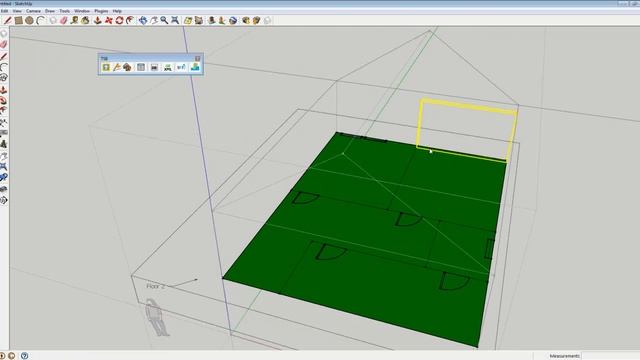Select the Circle tool in top toolbar

click(29, 20)
